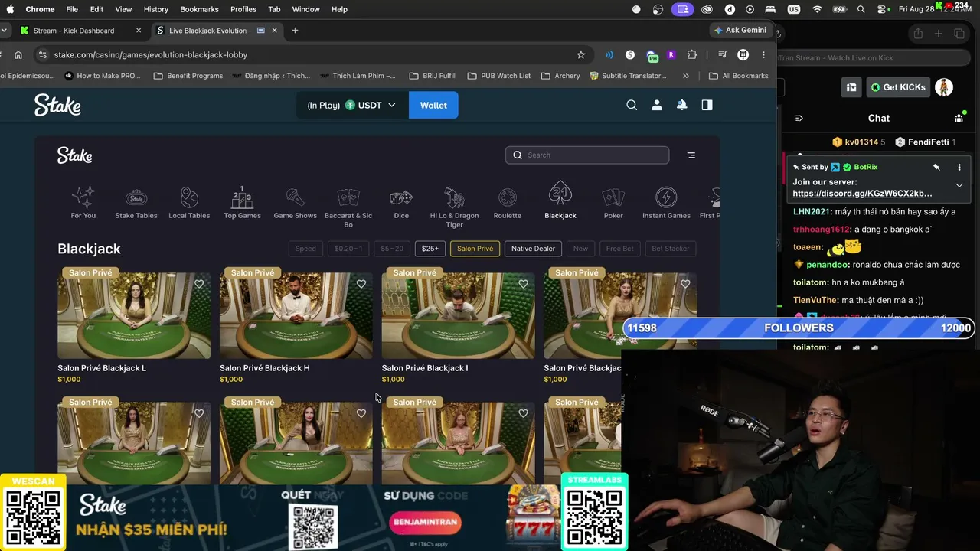This screenshot has width=980, height=551.
Task: Open macOS Spotlight search
Action: click(861, 9)
